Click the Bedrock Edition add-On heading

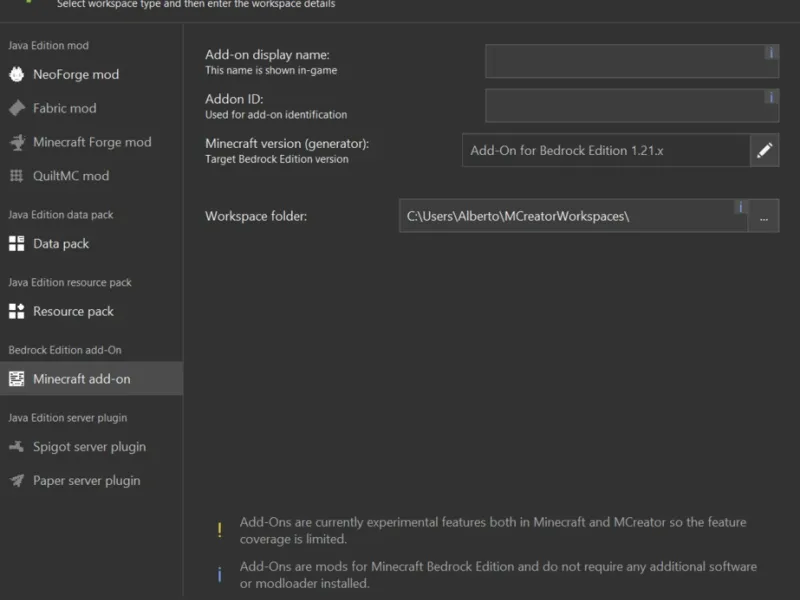(x=65, y=350)
